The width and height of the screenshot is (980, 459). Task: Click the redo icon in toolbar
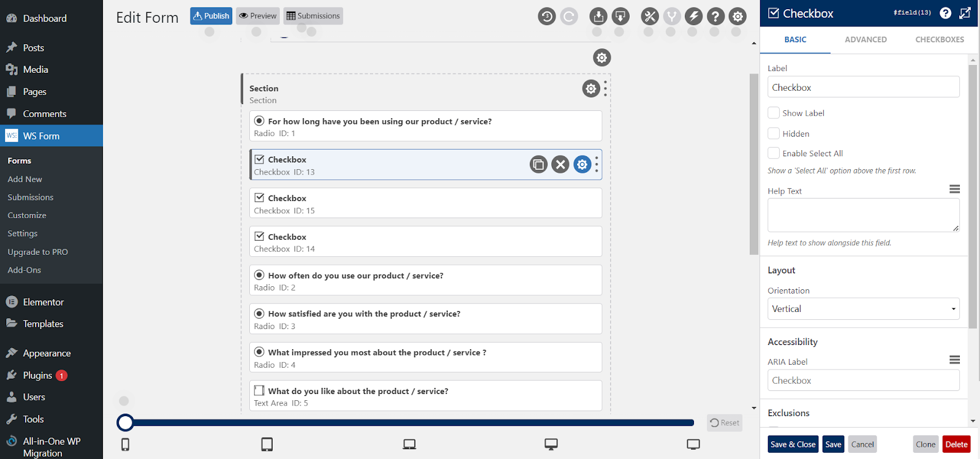(x=569, y=17)
